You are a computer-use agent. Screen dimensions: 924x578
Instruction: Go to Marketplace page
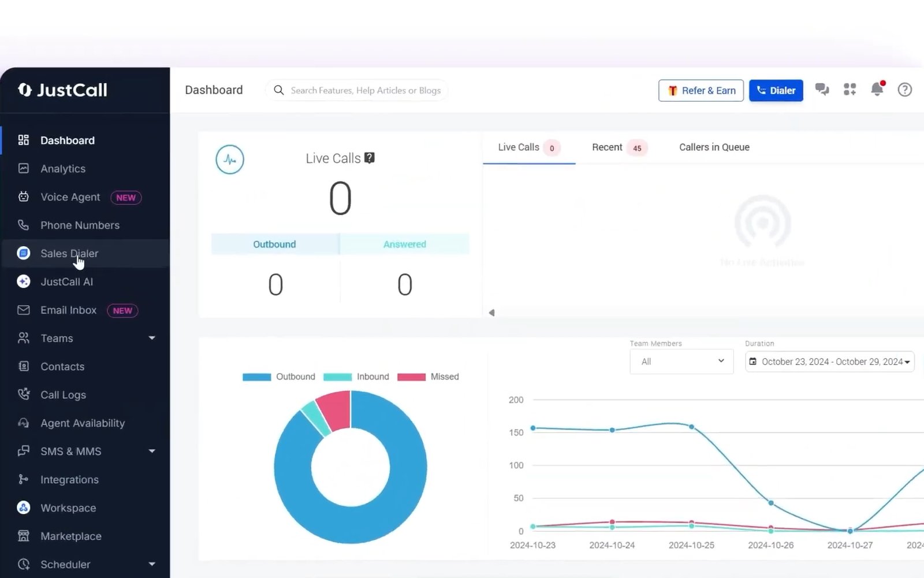pos(71,536)
